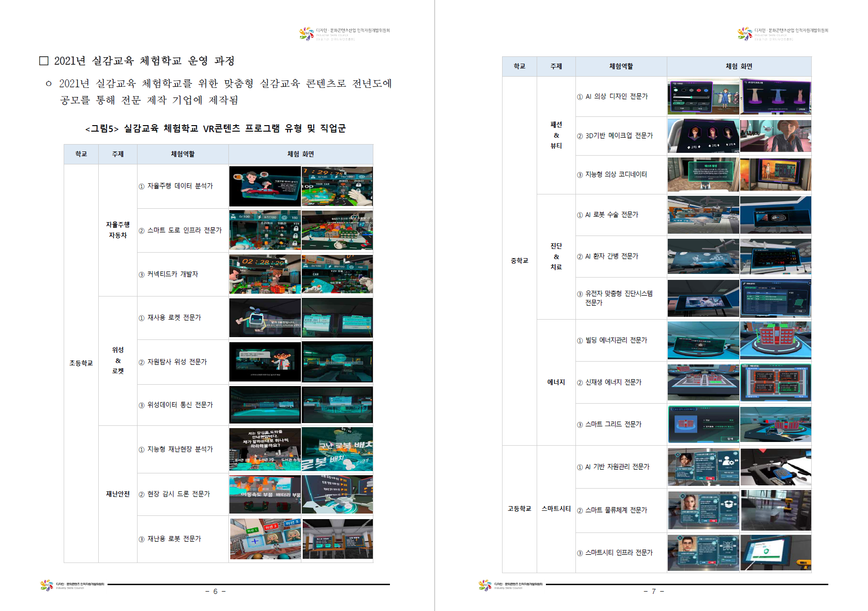Viewport: 868px width, 611px height.
Task: Select the AI 로봇 수술 전문가 entry
Action: click(x=611, y=215)
